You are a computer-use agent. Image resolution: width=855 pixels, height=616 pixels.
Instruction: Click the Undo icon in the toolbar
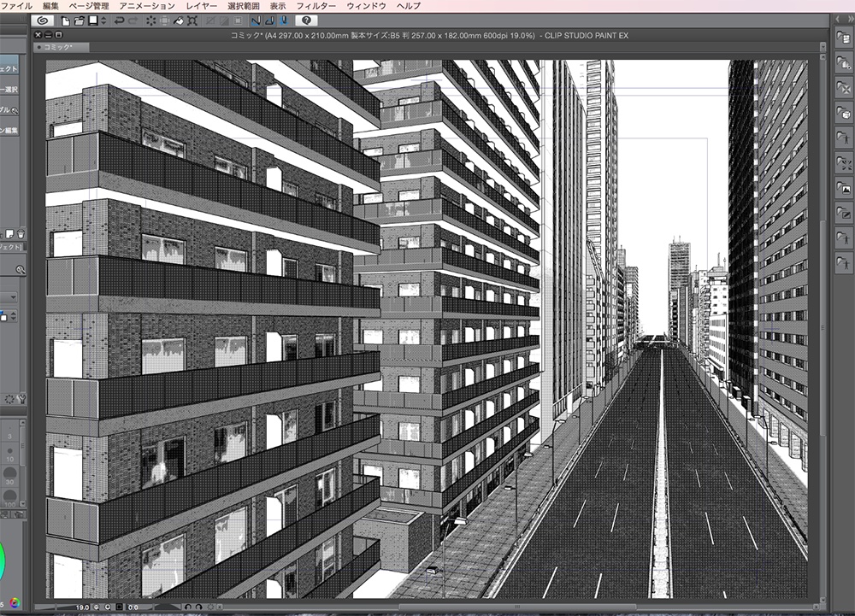(x=119, y=20)
